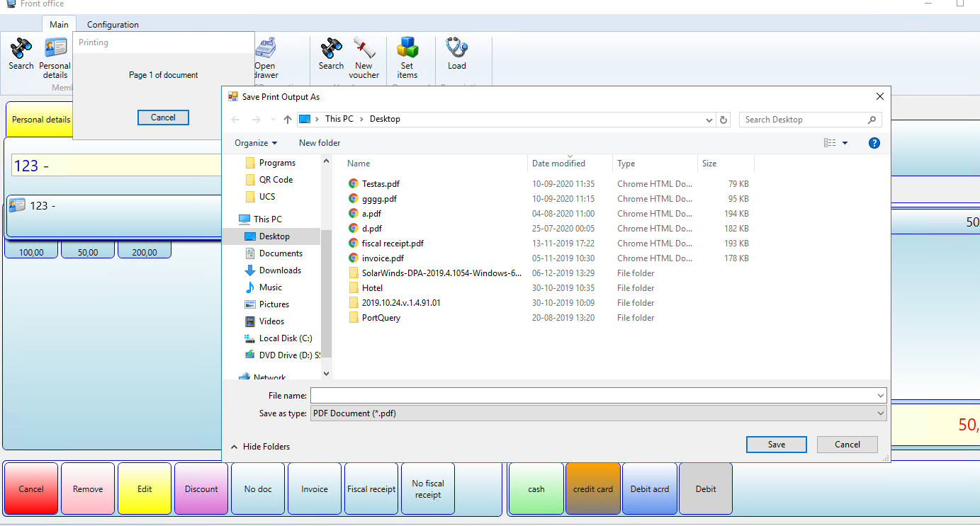Apply a Discount with the purple button
Viewport: 980px width, 526px height.
201,489
